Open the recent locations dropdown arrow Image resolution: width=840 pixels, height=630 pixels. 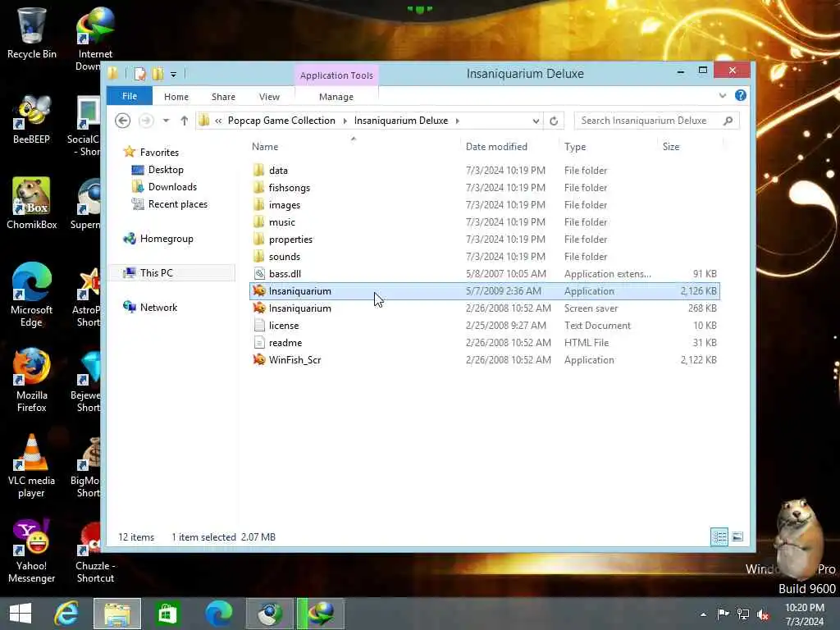[x=166, y=121]
